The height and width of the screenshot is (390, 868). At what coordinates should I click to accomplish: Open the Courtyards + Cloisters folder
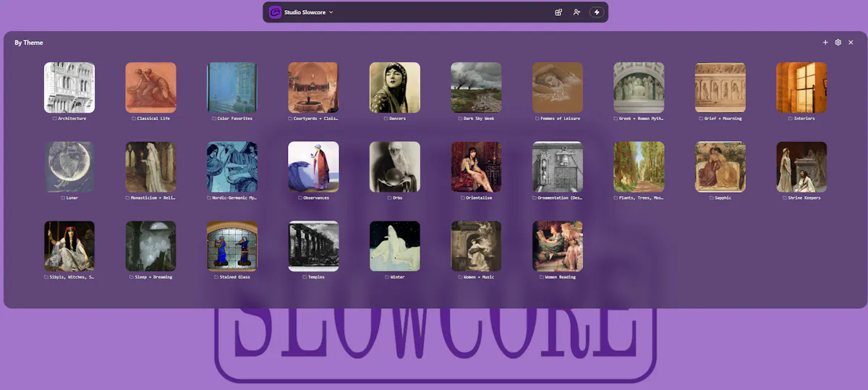(313, 87)
